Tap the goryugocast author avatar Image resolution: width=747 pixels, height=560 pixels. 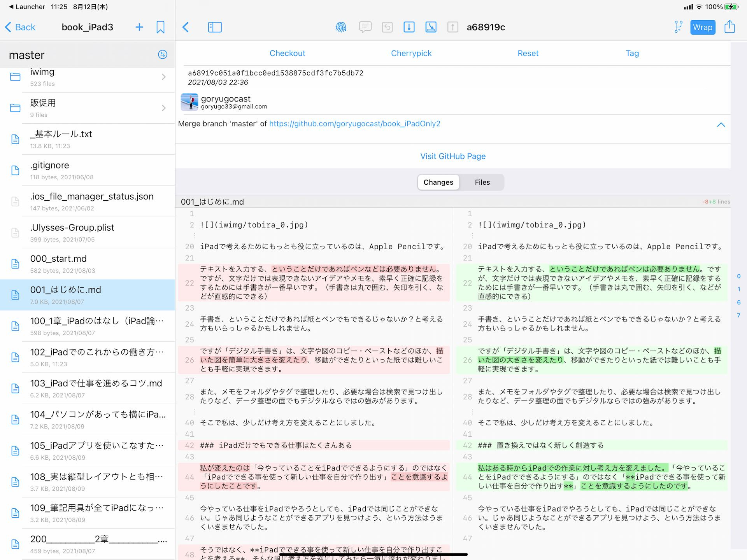[x=189, y=102]
